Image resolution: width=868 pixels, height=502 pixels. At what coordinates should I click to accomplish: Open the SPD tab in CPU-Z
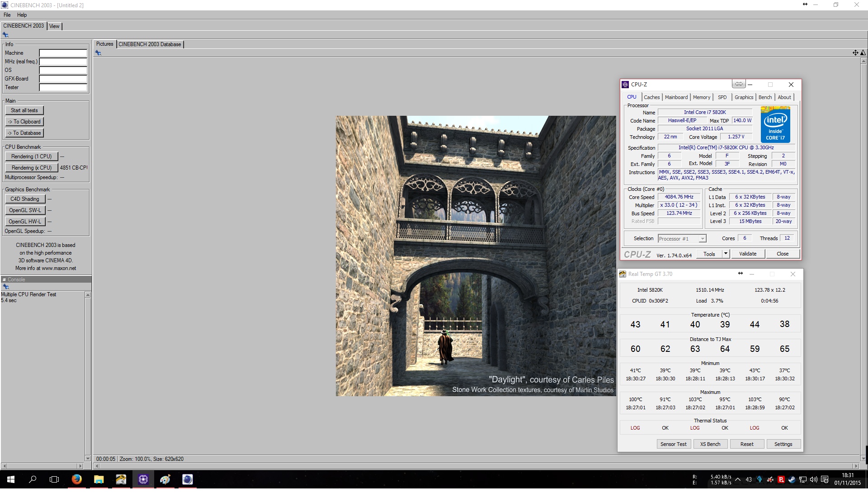tap(722, 97)
